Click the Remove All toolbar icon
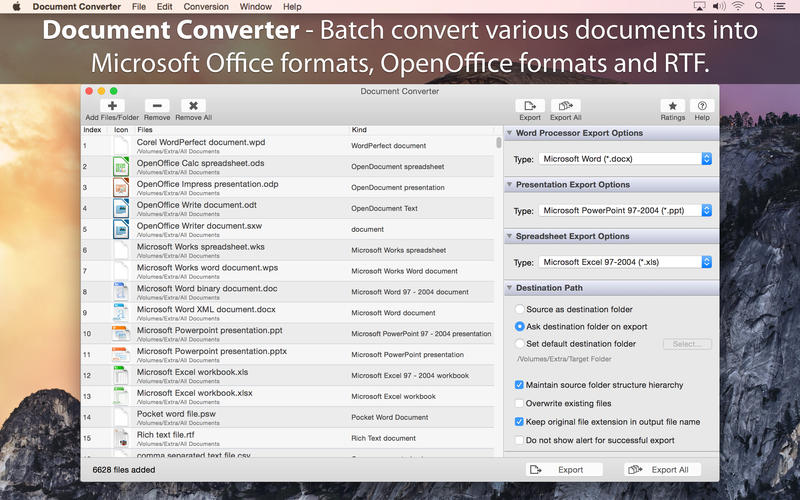This screenshot has width=800, height=500. [x=193, y=106]
